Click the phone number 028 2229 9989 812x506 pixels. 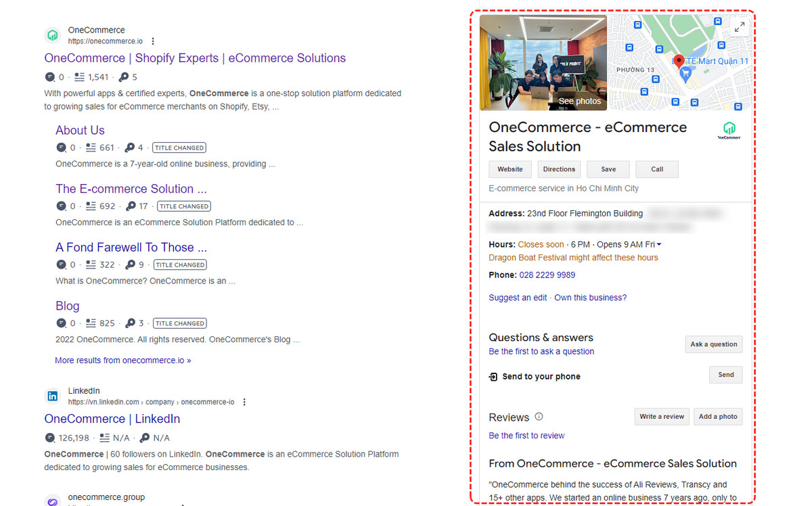547,275
